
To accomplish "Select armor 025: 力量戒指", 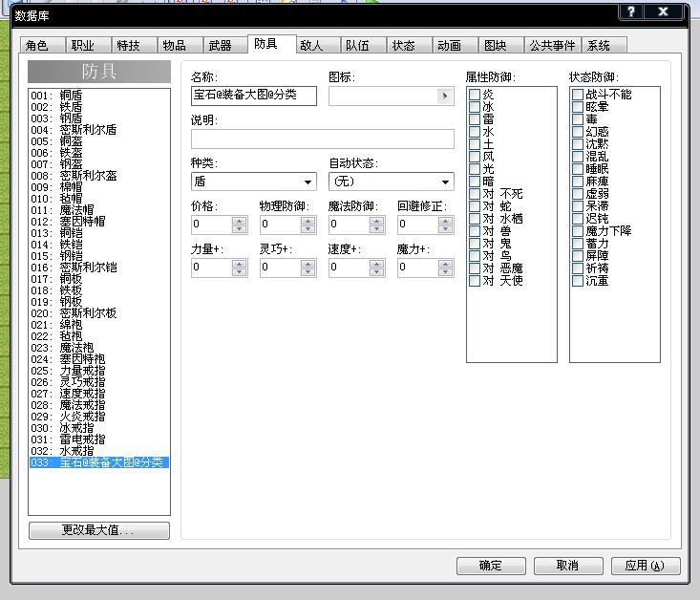I will click(x=98, y=371).
